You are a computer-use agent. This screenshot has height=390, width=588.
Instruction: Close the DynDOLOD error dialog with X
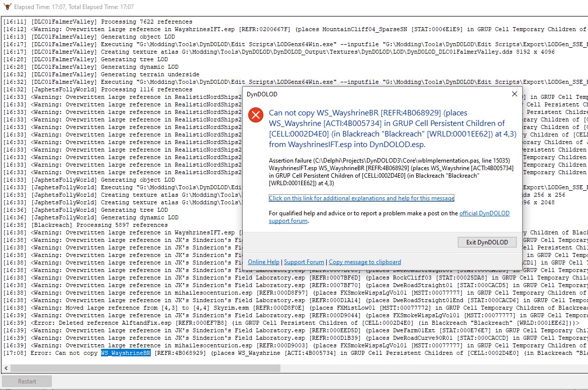pyautogui.click(x=514, y=94)
